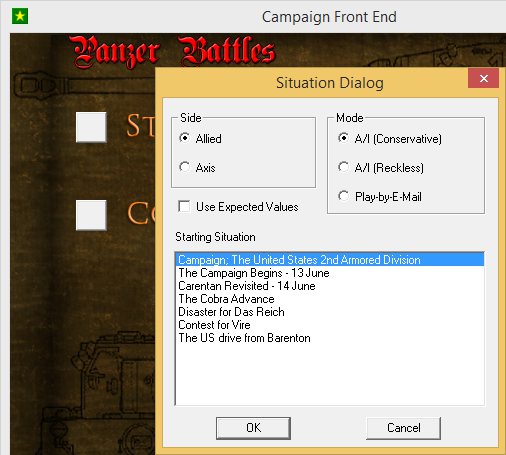Confirm with the OK button
The height and width of the screenshot is (455, 506).
pyautogui.click(x=253, y=428)
